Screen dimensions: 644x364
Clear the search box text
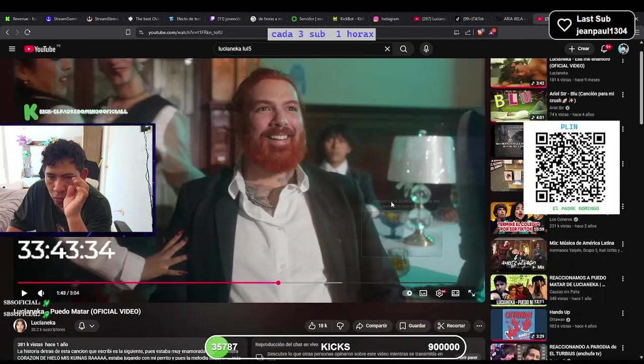(387, 49)
